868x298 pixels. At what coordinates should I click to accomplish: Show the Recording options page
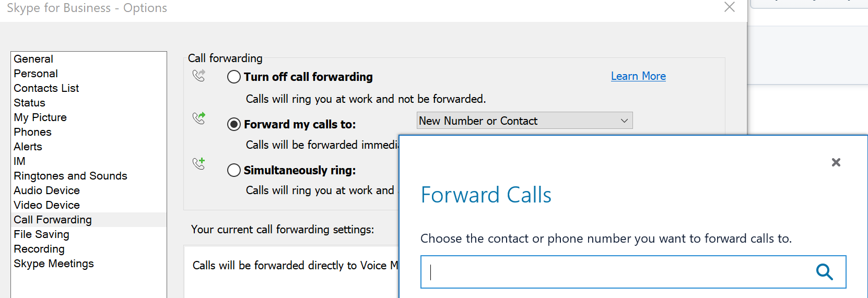click(39, 249)
